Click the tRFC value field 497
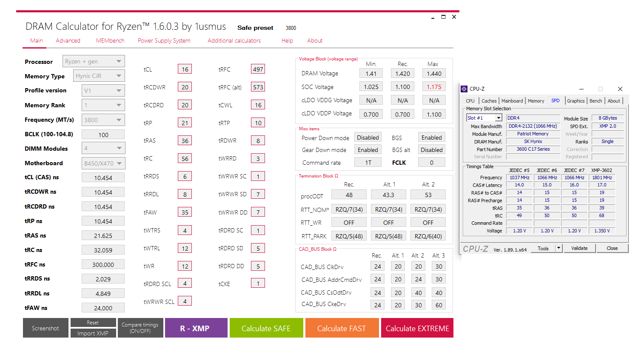644x358 pixels. [258, 69]
